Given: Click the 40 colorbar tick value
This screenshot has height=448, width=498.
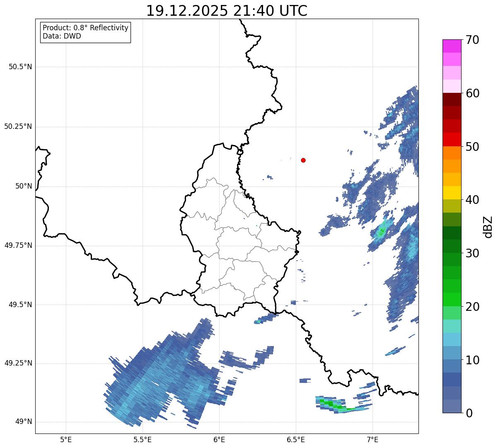Looking at the screenshot, I should pyautogui.click(x=472, y=200).
